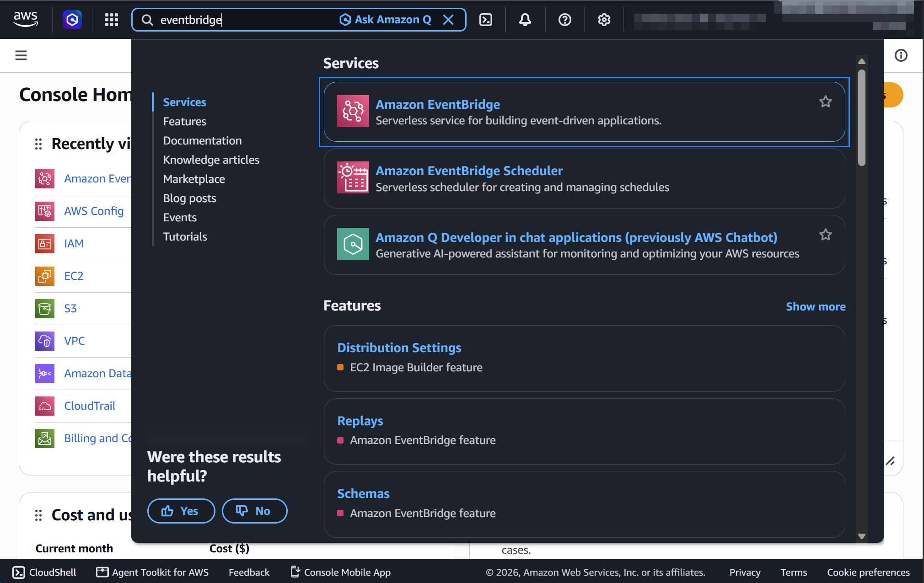Click the search results scrollbar up arrow
924x583 pixels.
click(862, 61)
